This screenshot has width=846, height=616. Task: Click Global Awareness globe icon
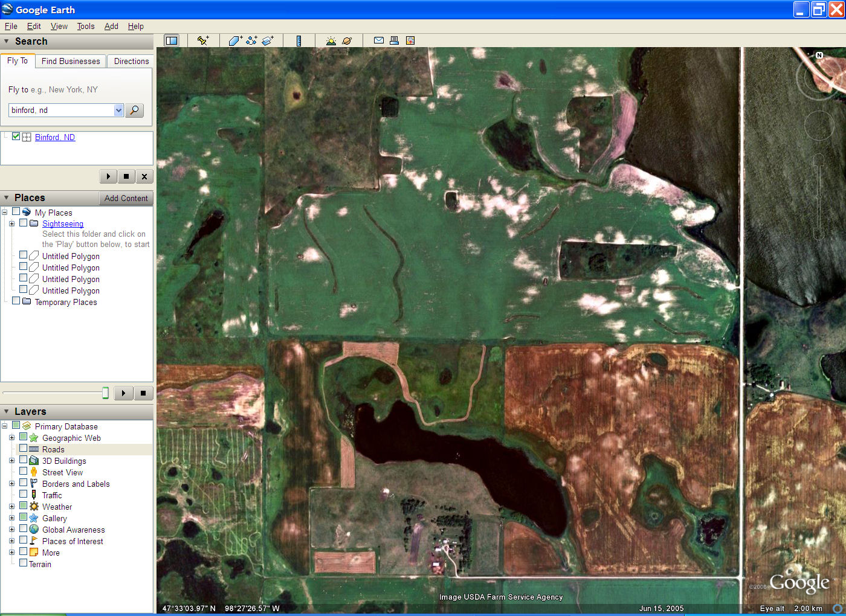(x=34, y=530)
